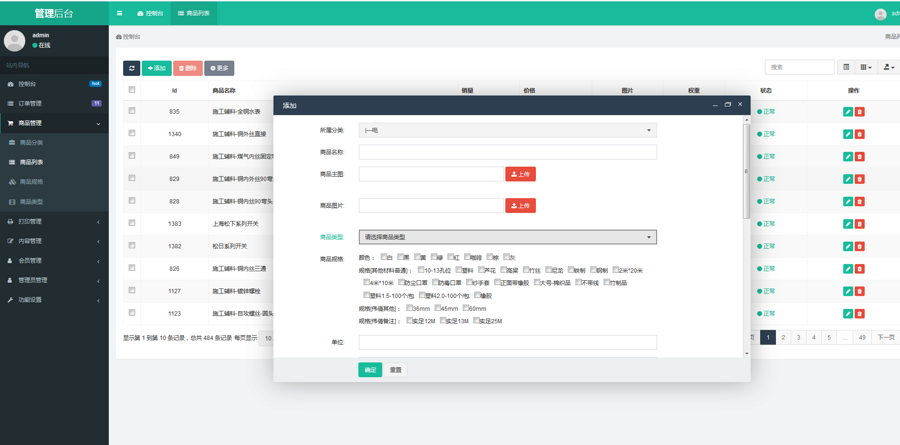Click the edit icon for row 1127
This screenshot has width=900, height=445.
[848, 291]
